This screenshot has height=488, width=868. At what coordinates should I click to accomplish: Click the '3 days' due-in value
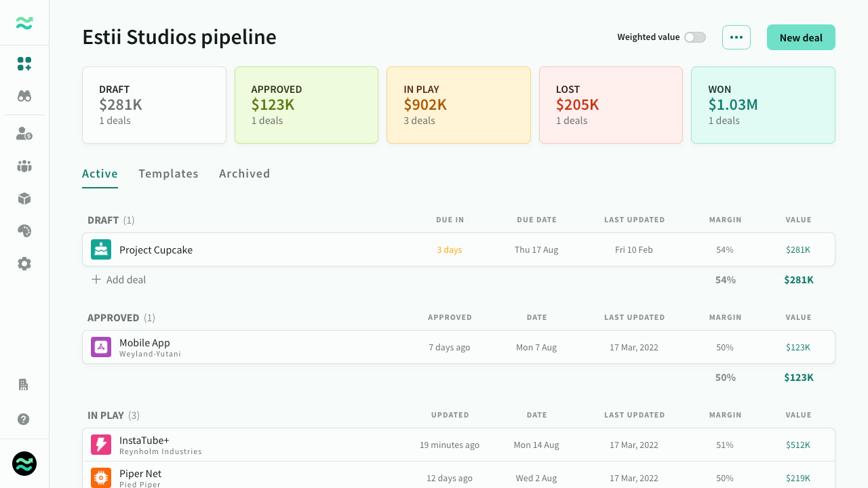pyautogui.click(x=450, y=249)
